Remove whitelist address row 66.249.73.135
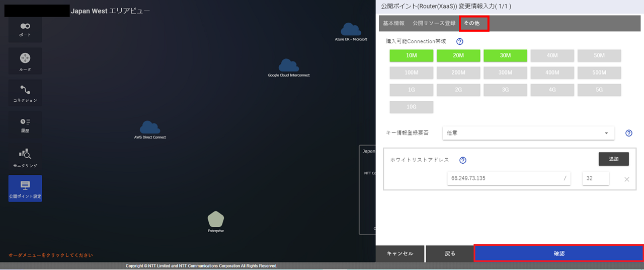 [x=627, y=179]
